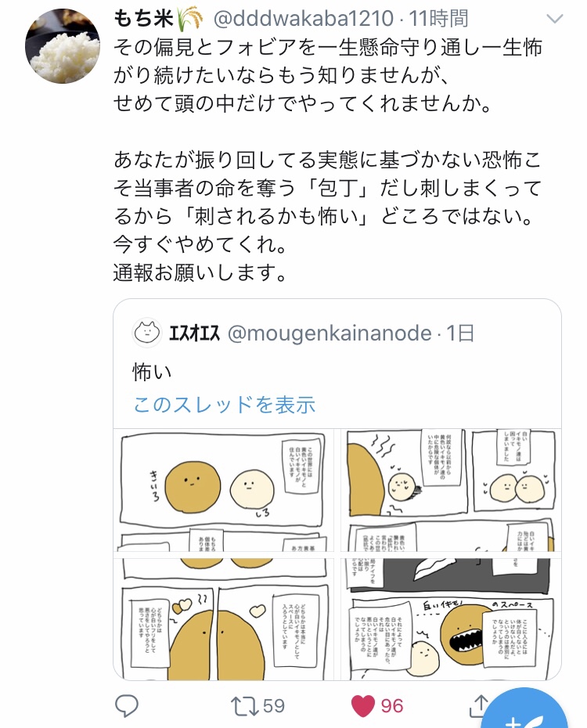Image resolution: width=587 pixels, height=728 pixels.
Task: Tap the retweet arrows icon
Action: [244, 706]
